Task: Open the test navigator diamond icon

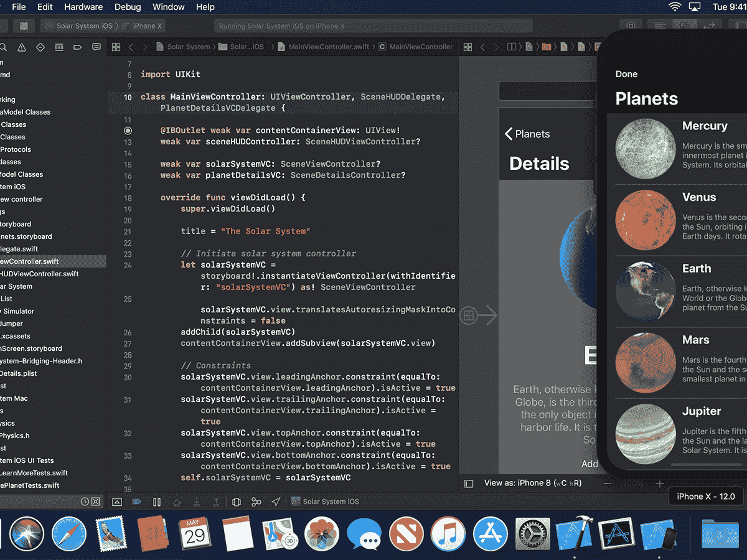Action: click(40, 47)
